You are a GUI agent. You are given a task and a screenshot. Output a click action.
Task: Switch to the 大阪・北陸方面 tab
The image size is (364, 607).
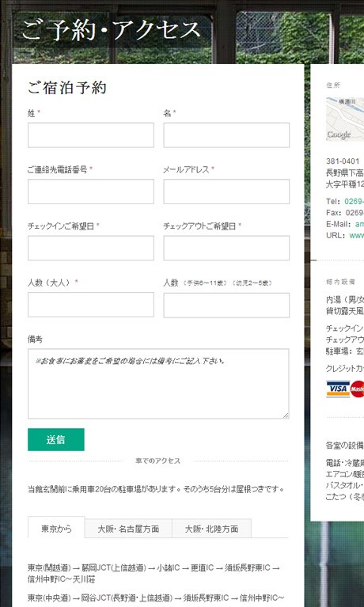(x=211, y=529)
